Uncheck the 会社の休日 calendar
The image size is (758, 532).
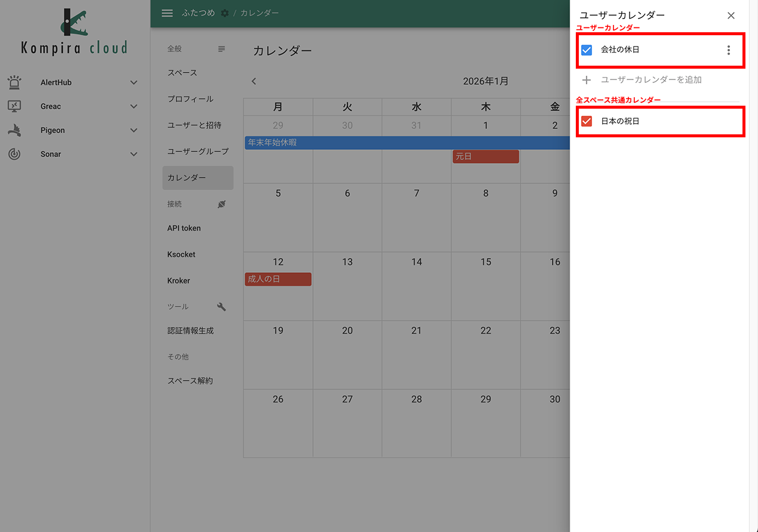click(x=586, y=50)
